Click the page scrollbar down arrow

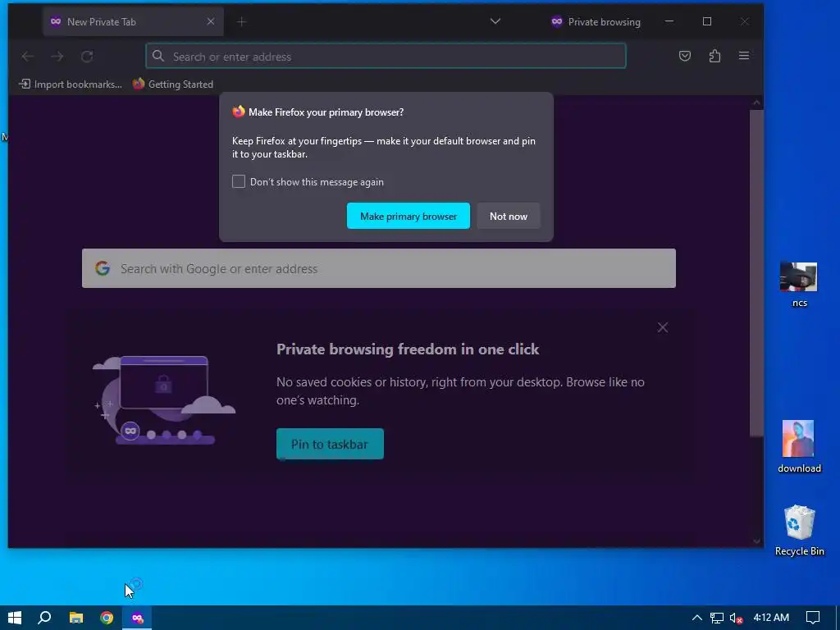(756, 541)
